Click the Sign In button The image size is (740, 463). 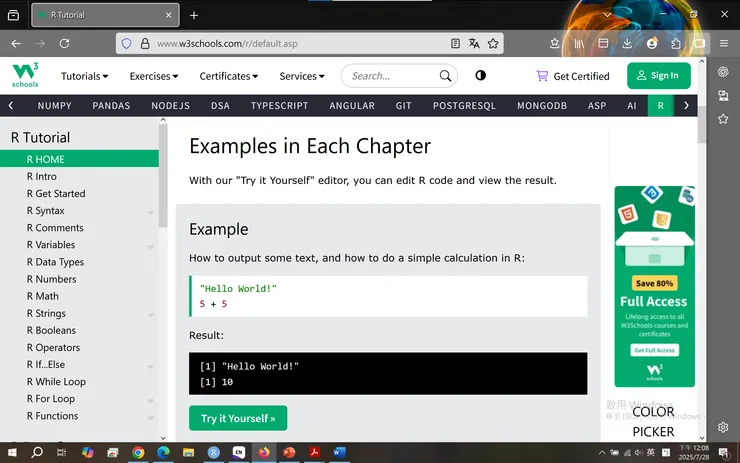[659, 76]
